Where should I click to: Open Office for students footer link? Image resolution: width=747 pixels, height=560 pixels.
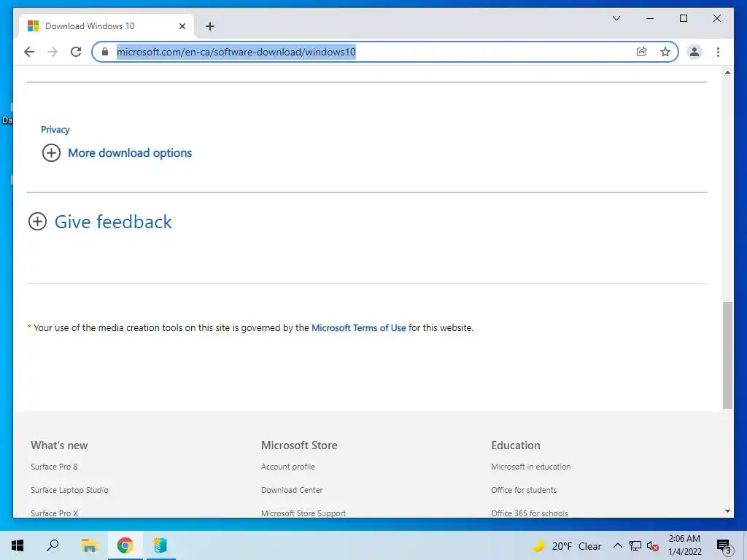click(524, 490)
